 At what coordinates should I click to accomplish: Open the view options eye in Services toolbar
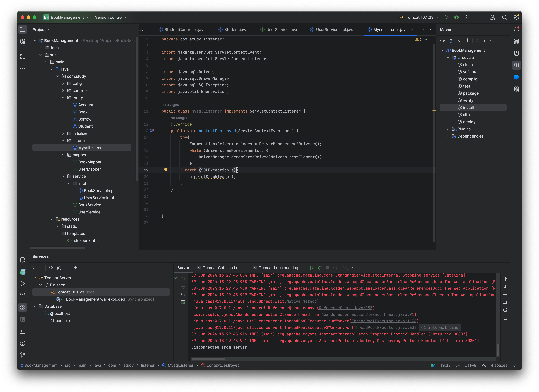pyautogui.click(x=50, y=267)
